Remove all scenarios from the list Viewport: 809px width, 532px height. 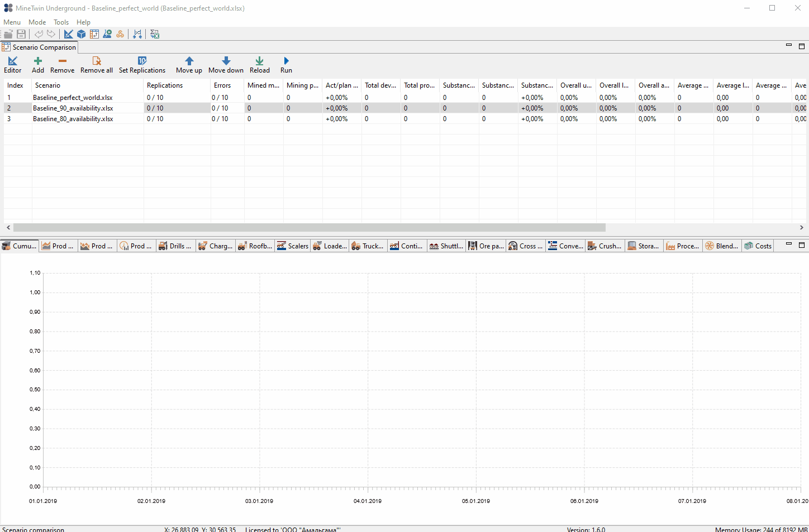(97, 65)
